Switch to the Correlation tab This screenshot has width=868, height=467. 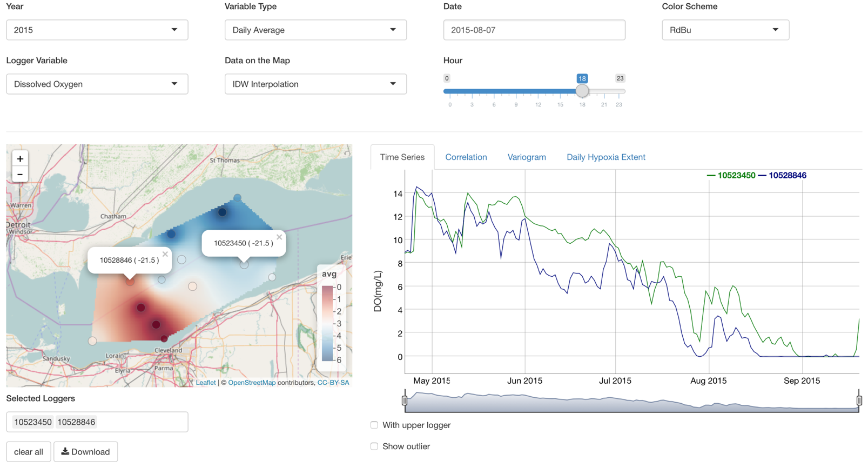pyautogui.click(x=466, y=157)
